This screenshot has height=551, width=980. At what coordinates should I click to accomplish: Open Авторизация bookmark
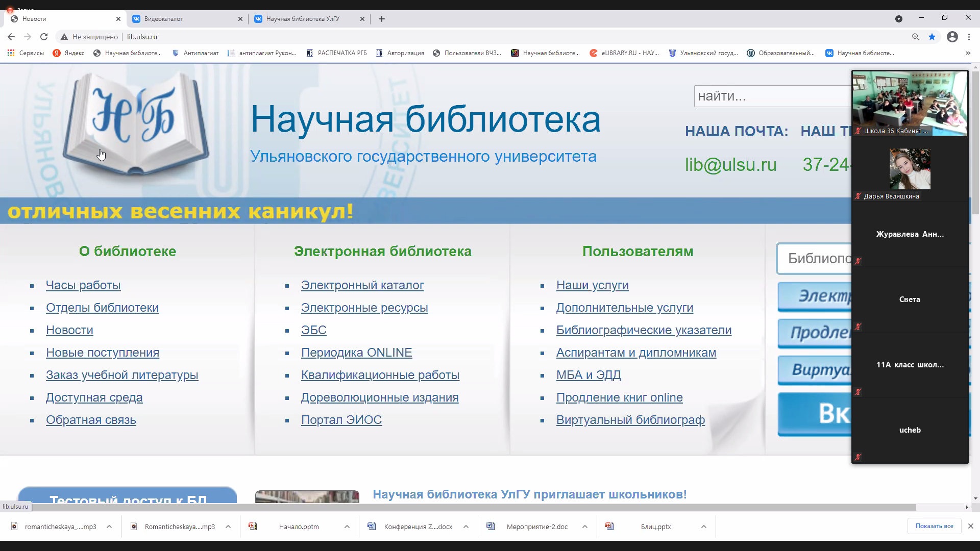click(x=400, y=53)
